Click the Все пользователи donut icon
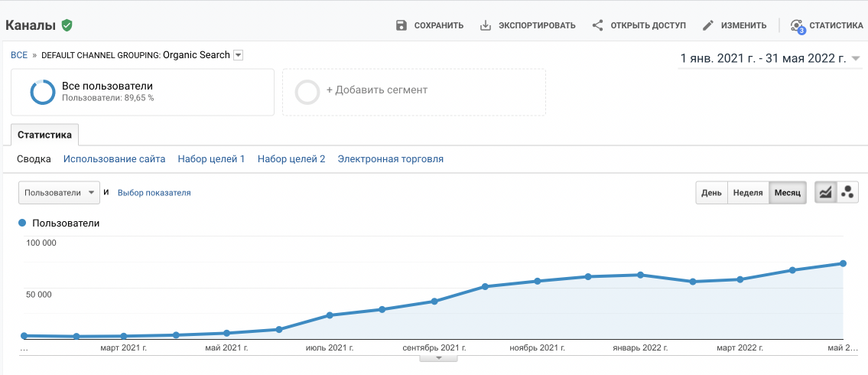The width and height of the screenshot is (868, 375). pyautogui.click(x=43, y=92)
